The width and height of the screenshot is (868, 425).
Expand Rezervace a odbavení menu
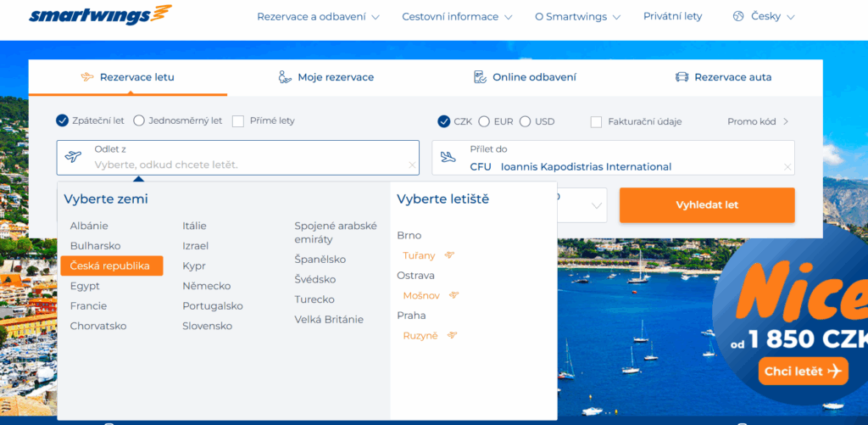[319, 17]
